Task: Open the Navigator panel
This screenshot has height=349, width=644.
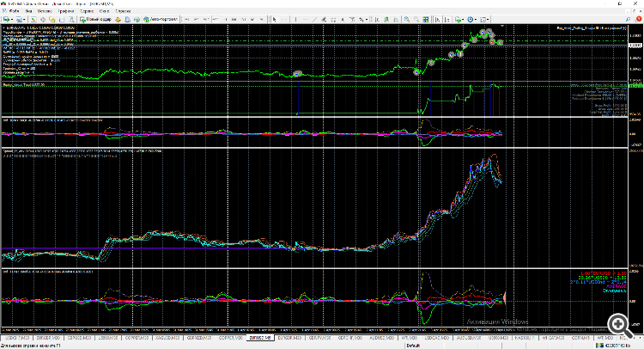Action: pyautogui.click(x=52, y=19)
